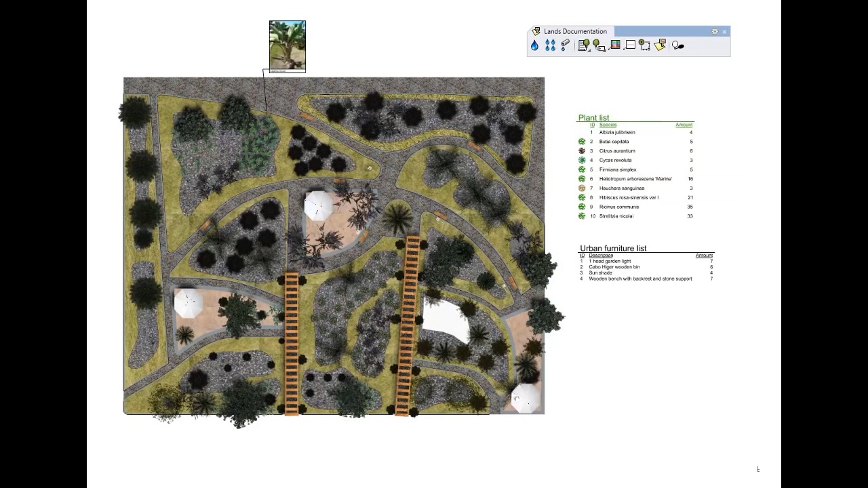Select the Urban furniture list title
Viewport: 868px width, 488px height.
[x=613, y=248]
